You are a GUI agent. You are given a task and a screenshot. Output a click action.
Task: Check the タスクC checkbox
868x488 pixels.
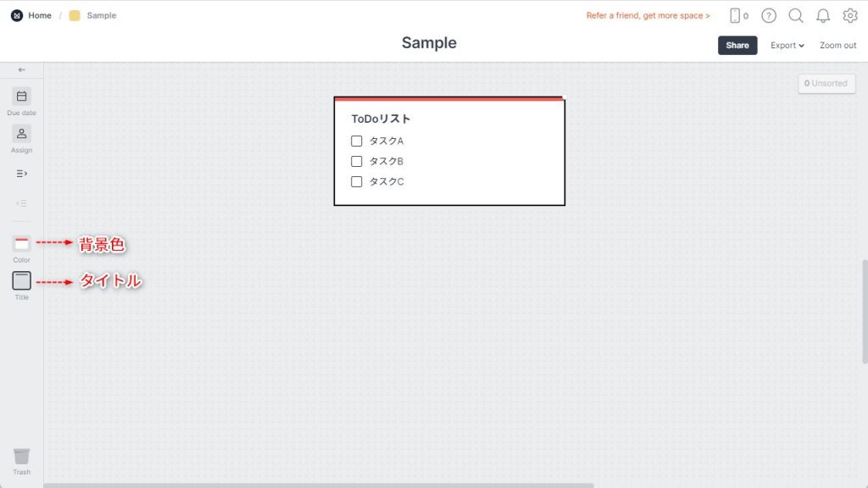pos(357,182)
